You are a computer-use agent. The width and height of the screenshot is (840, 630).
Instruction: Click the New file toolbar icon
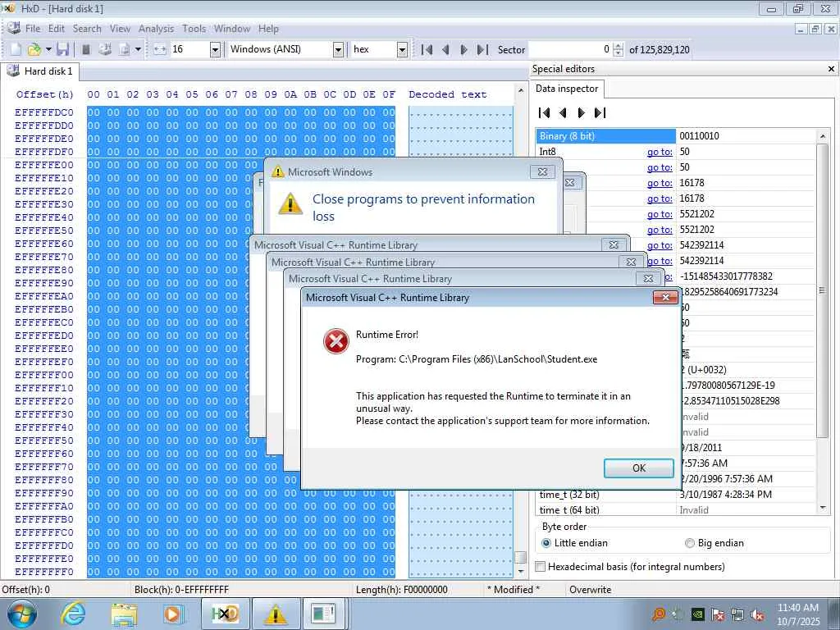tap(16, 49)
